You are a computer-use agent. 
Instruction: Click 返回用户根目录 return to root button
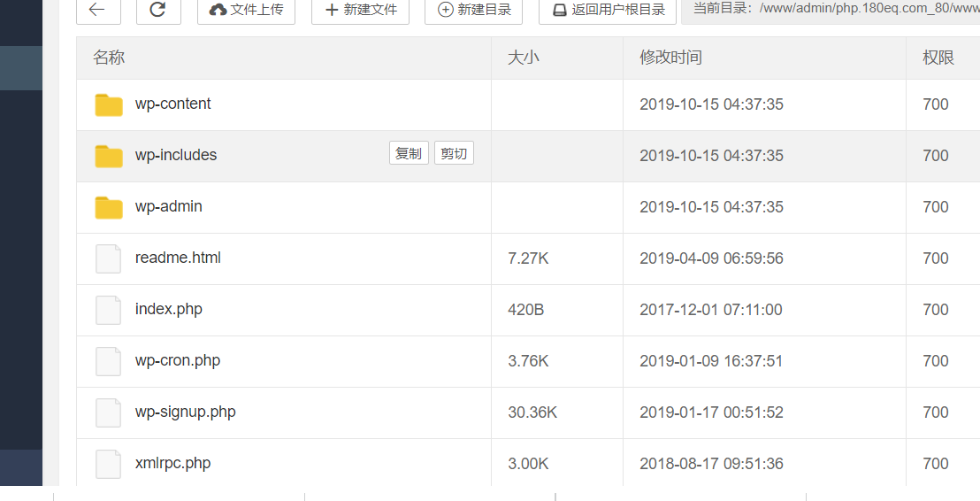coord(608,10)
